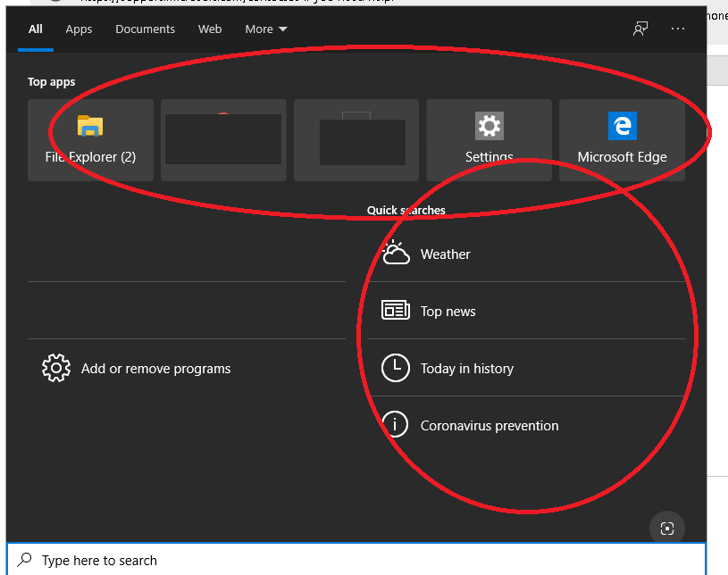Click the second blacked-out Top apps tile
Image resolution: width=728 pixels, height=575 pixels.
pos(223,140)
